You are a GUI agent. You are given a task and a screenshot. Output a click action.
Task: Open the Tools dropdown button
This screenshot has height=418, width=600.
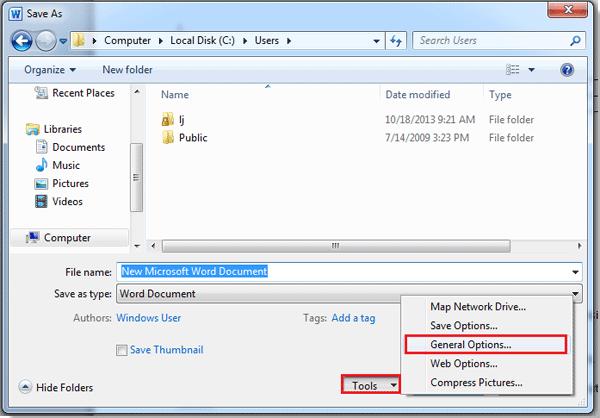370,385
